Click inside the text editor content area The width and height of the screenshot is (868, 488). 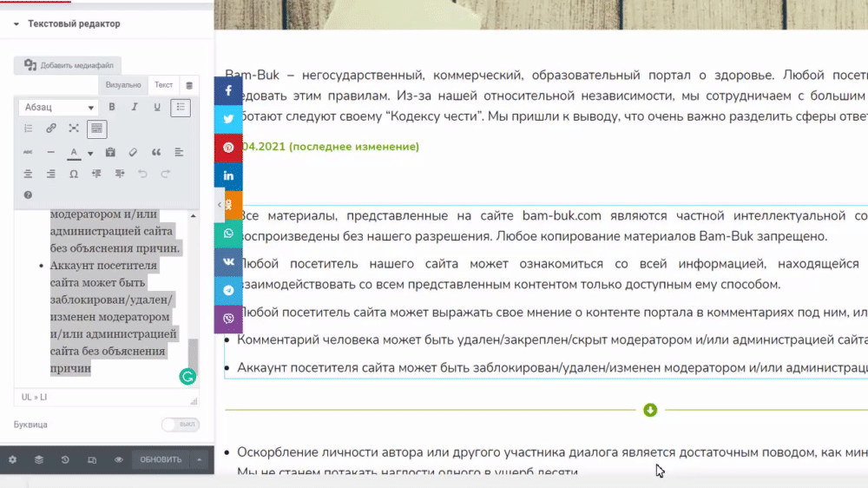click(x=105, y=299)
